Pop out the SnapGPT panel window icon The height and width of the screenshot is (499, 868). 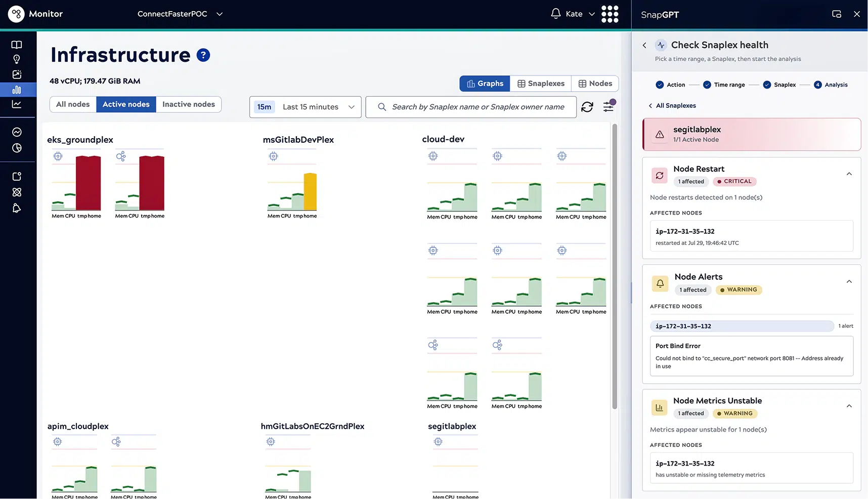pos(837,14)
